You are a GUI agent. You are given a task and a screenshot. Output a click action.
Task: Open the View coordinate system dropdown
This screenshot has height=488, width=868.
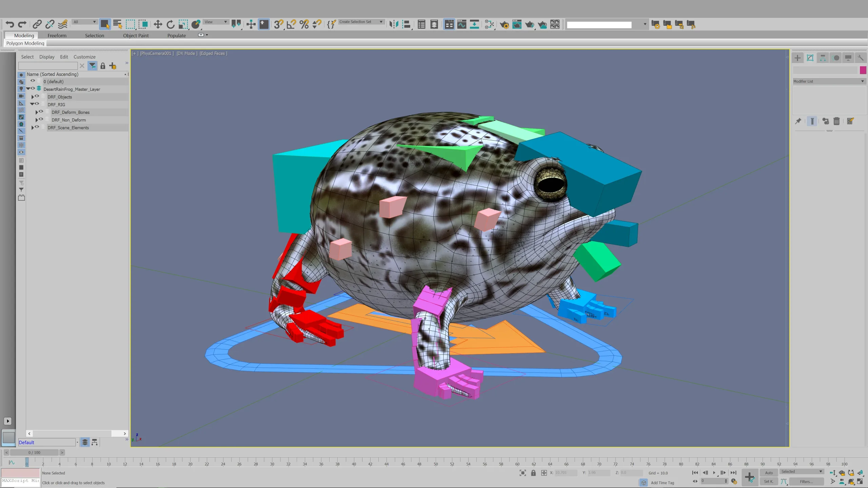(x=216, y=22)
